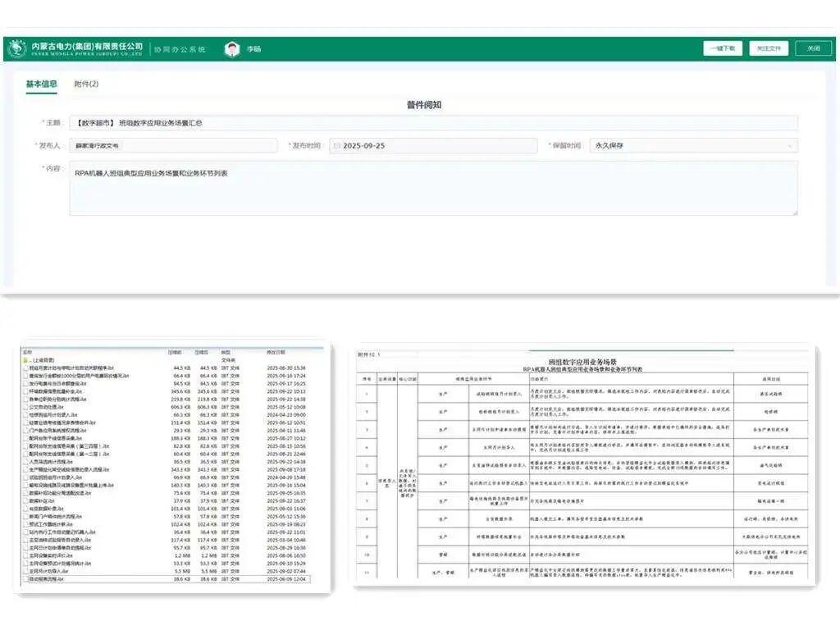The width and height of the screenshot is (840, 630).
Task: Sort file list by 类型 column header
Action: [x=226, y=352]
